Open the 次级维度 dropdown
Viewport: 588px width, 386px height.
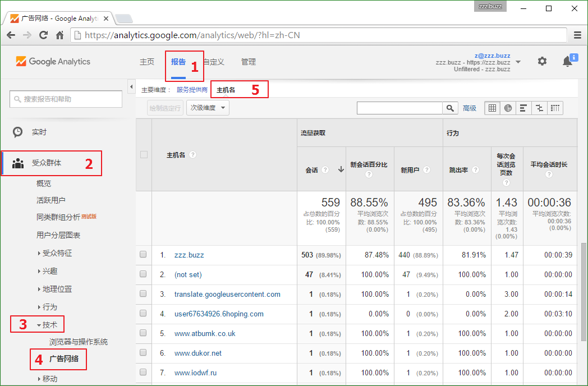tap(208, 108)
